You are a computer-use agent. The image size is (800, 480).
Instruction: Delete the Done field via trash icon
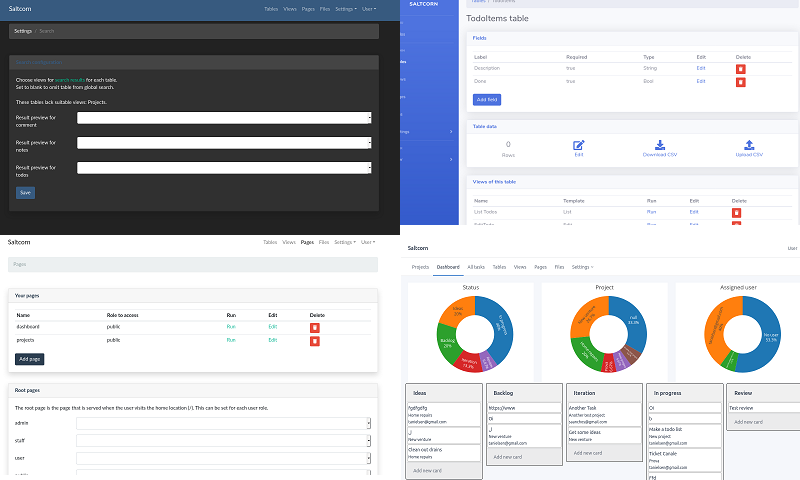(x=740, y=81)
